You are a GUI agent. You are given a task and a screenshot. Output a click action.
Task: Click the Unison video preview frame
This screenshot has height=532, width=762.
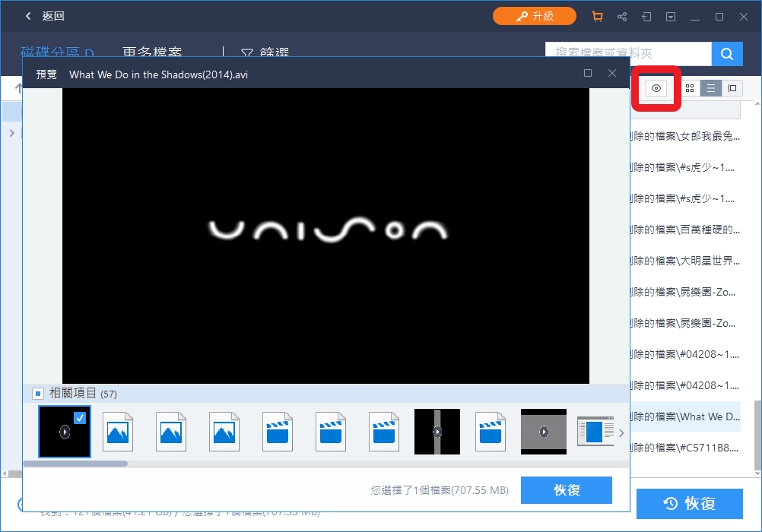click(x=325, y=236)
